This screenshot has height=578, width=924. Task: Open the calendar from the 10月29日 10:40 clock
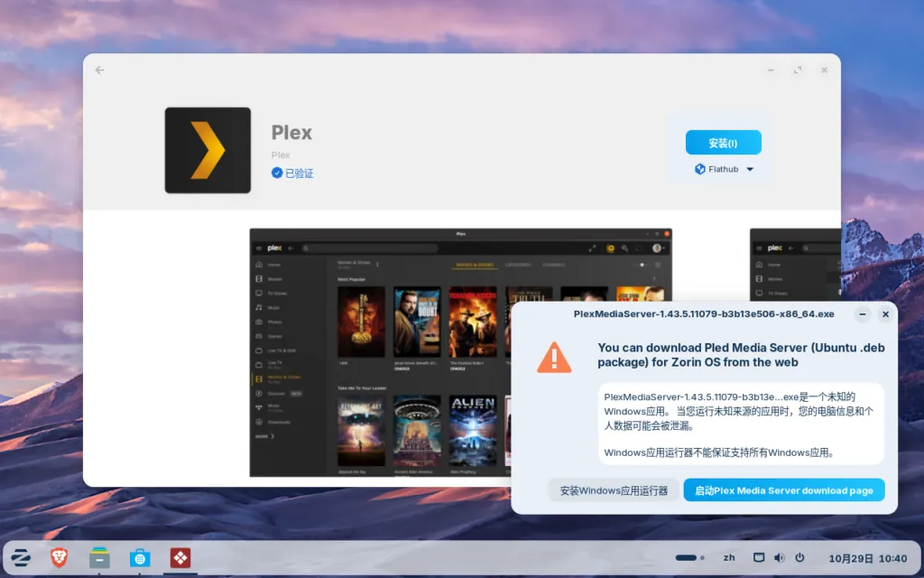(868, 558)
